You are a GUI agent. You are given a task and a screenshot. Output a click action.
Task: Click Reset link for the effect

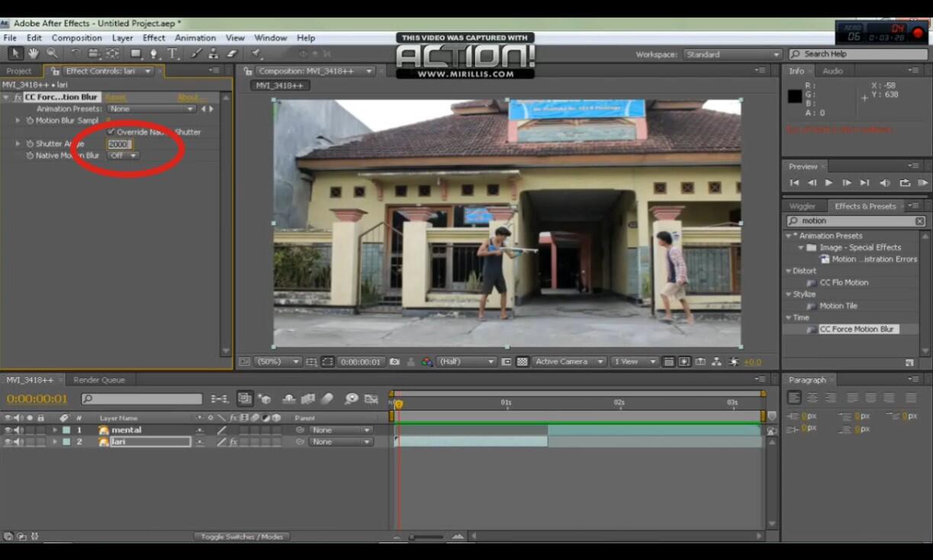click(x=115, y=98)
